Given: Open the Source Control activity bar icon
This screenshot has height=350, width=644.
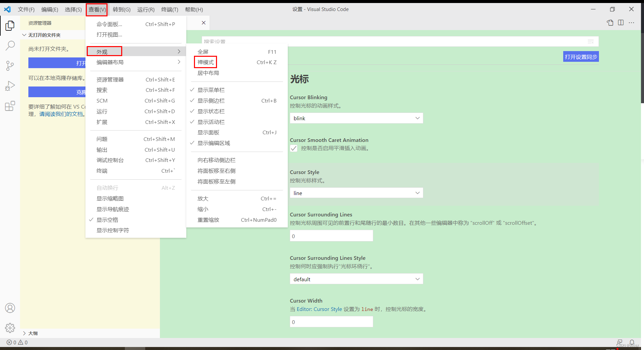Looking at the screenshot, I should tap(10, 65).
